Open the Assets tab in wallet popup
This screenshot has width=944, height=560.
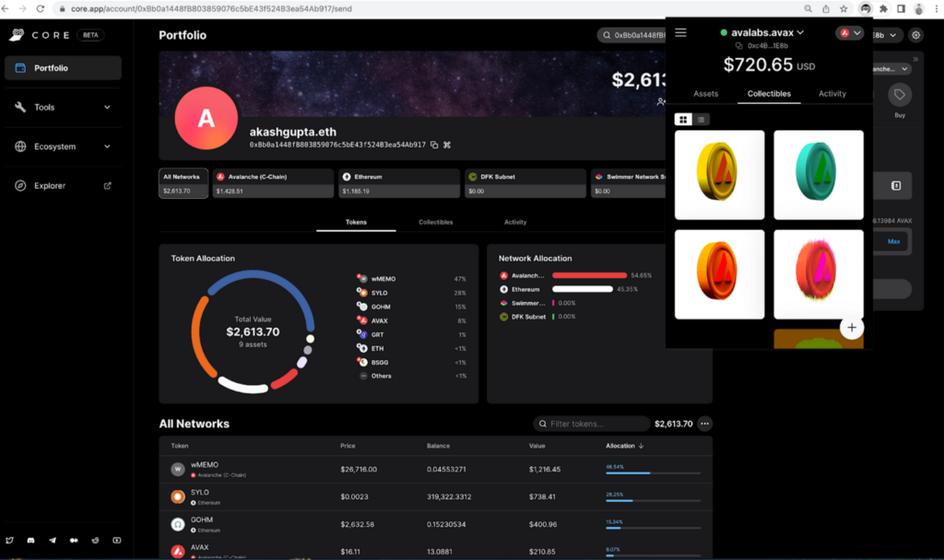pos(705,94)
